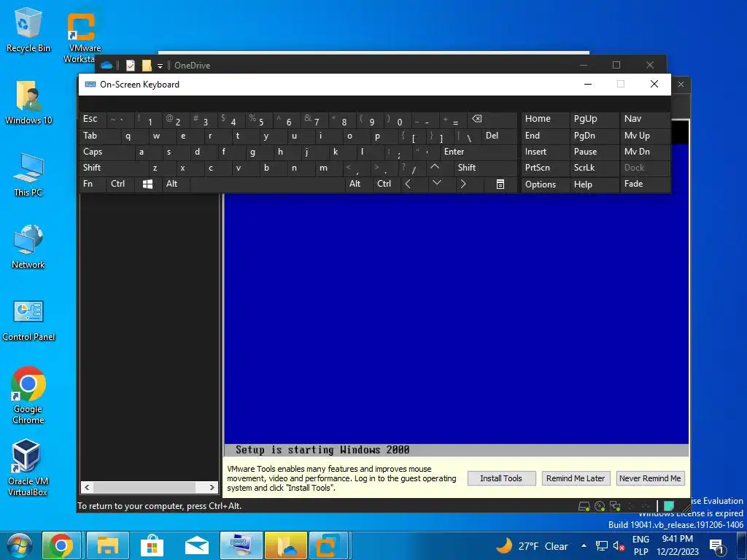The width and height of the screenshot is (747, 560).
Task: Open the notification center icon
Action: 718,546
